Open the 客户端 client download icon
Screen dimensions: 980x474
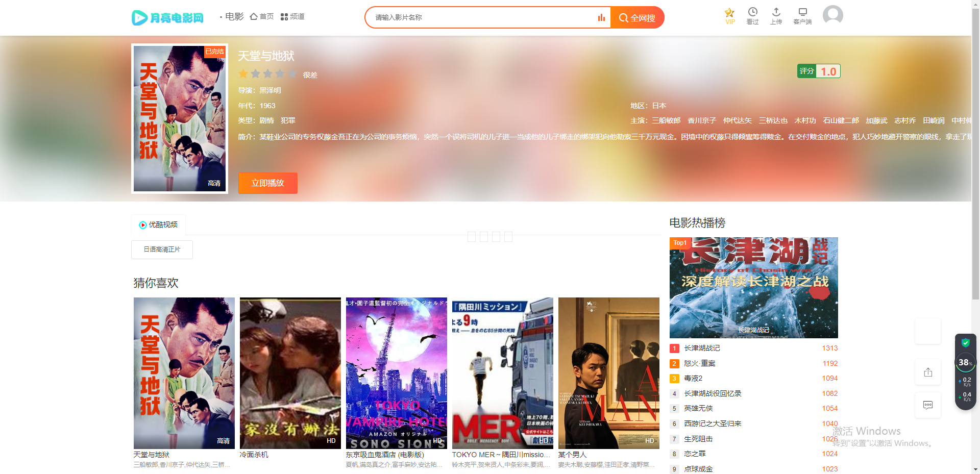[x=802, y=16]
